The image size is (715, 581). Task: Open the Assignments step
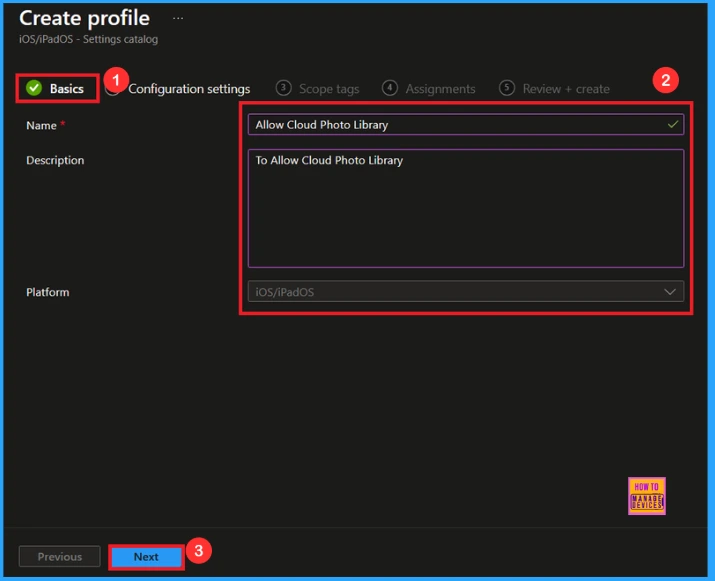point(440,89)
